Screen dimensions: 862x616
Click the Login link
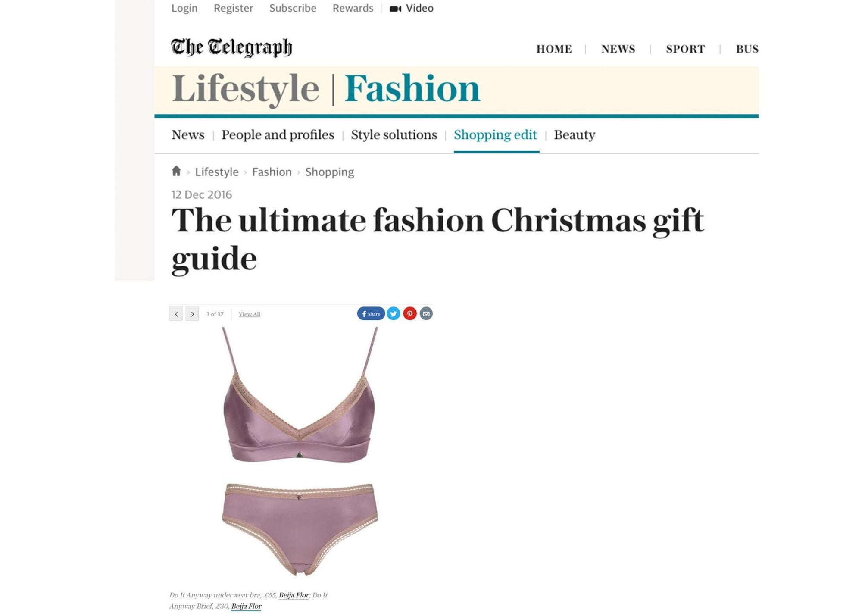[x=184, y=8]
